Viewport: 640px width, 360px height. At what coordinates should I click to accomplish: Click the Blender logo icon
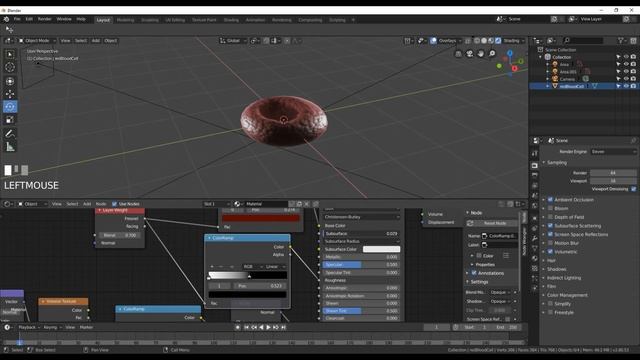[6, 19]
